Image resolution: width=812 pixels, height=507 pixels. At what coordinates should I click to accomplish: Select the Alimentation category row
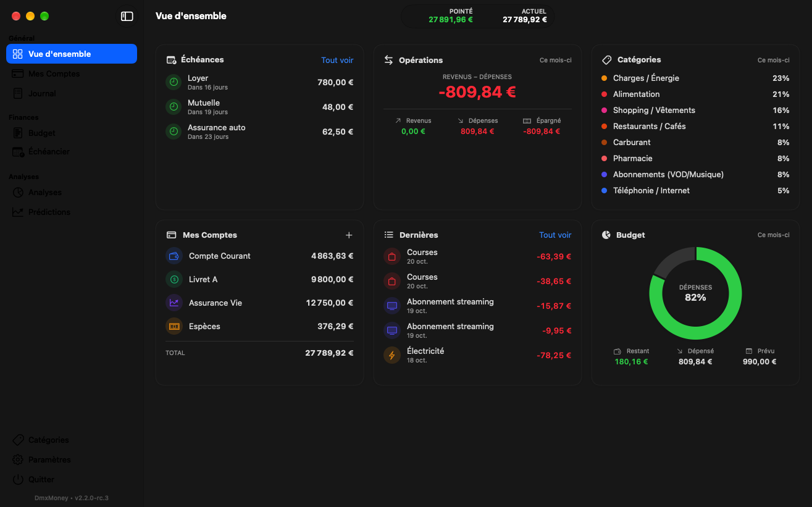point(695,94)
